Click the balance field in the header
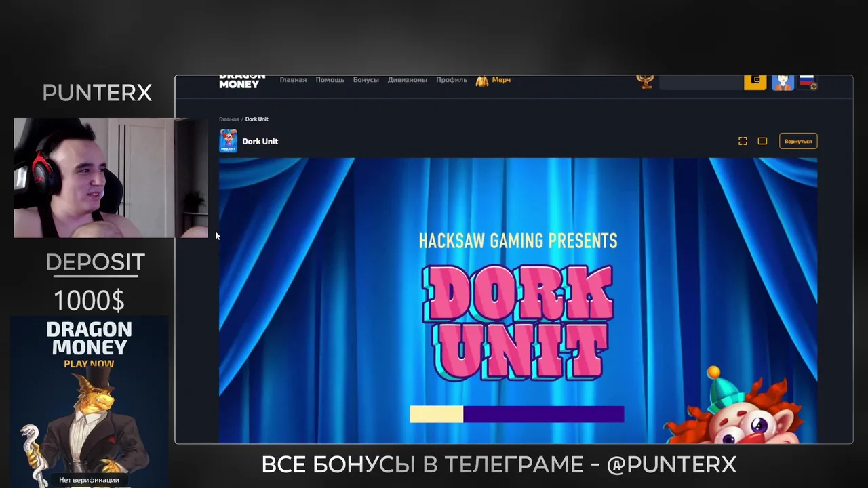Image resolution: width=868 pixels, height=488 pixels. (x=701, y=83)
